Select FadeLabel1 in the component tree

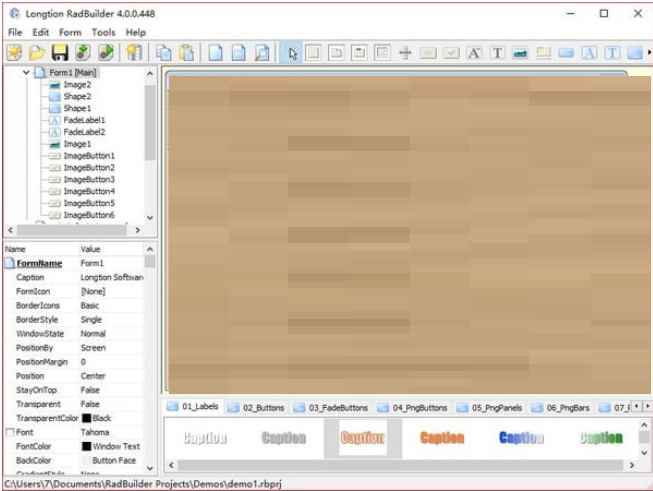(84, 120)
